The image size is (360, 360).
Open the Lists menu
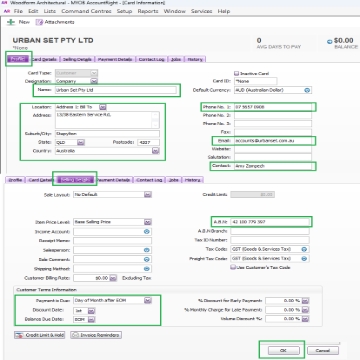coord(50,11)
